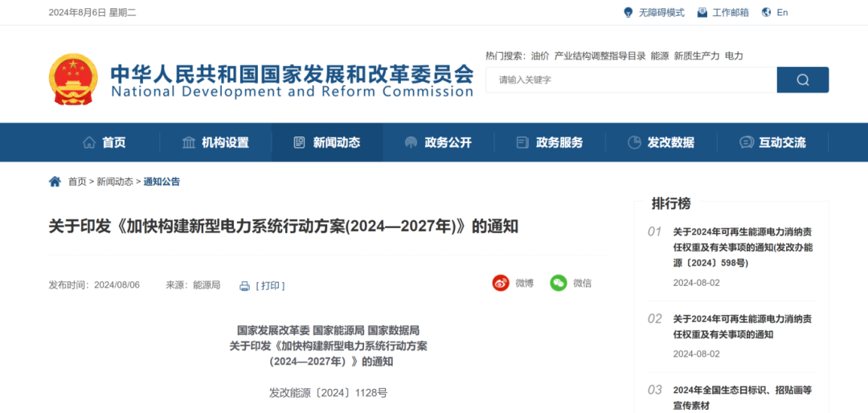Click the breadcrumb home icon
This screenshot has width=868, height=413.
[x=55, y=182]
